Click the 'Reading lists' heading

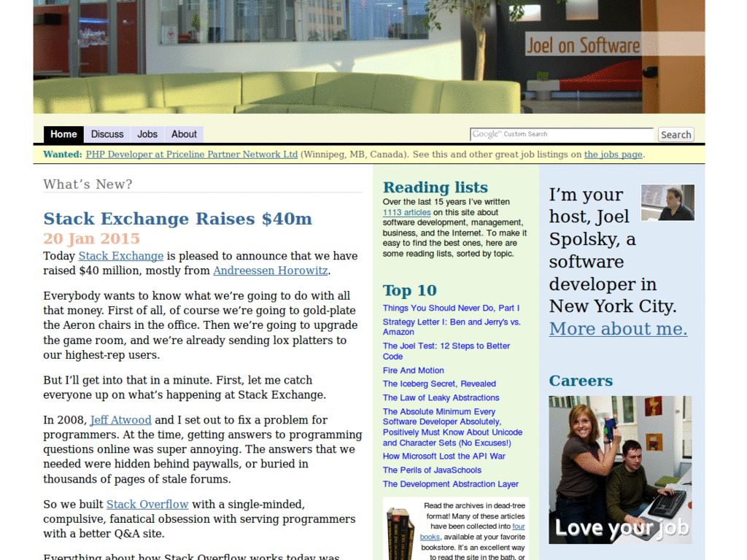pos(436,187)
